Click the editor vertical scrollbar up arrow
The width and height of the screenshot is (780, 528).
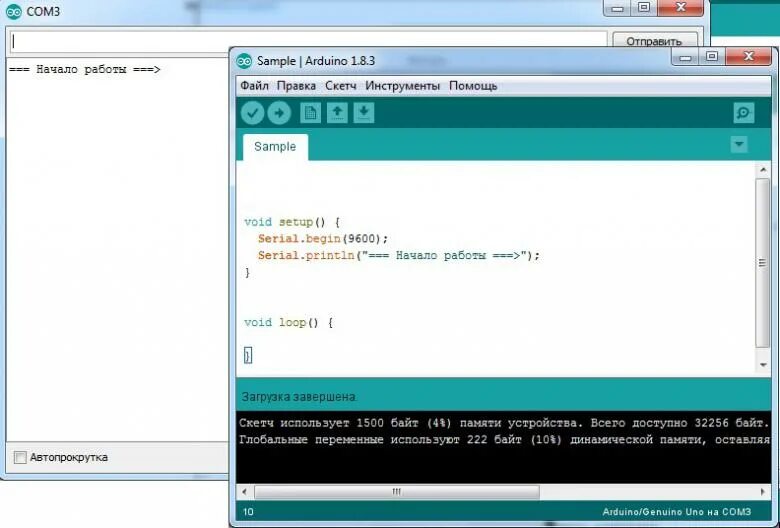(x=763, y=170)
